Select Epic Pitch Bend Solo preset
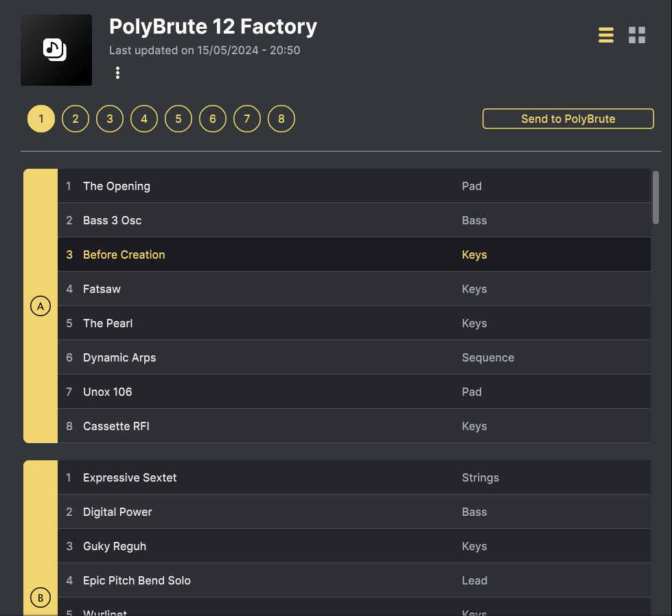This screenshot has height=616, width=672. tap(354, 580)
